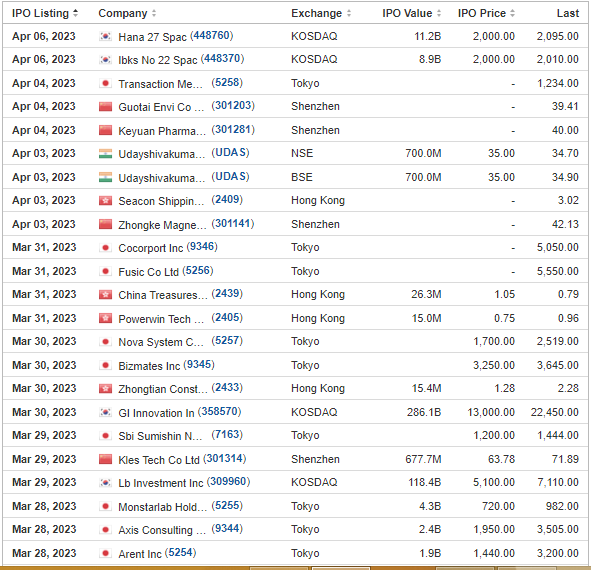Sort table by IPO Value column arrows
The image size is (591, 570).
tap(439, 13)
